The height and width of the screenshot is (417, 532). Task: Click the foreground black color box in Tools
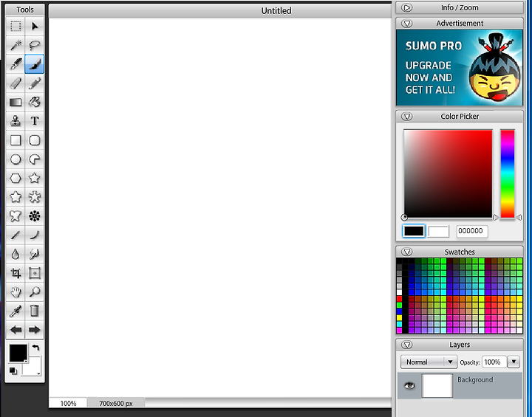[18, 353]
